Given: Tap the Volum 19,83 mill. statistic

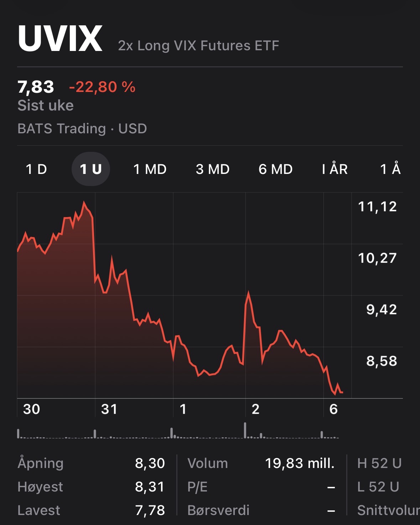Looking at the screenshot, I should [x=261, y=463].
